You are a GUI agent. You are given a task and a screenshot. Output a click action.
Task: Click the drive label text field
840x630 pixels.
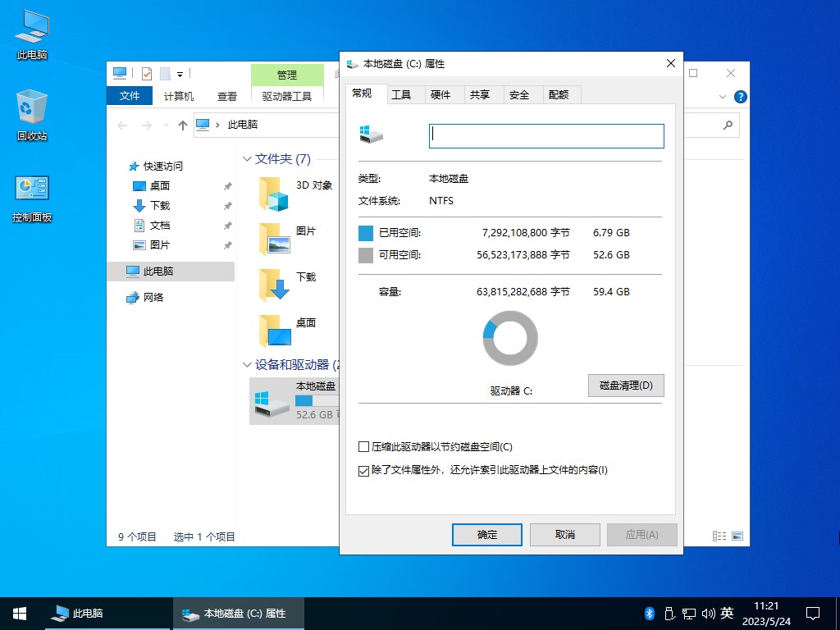pos(546,136)
